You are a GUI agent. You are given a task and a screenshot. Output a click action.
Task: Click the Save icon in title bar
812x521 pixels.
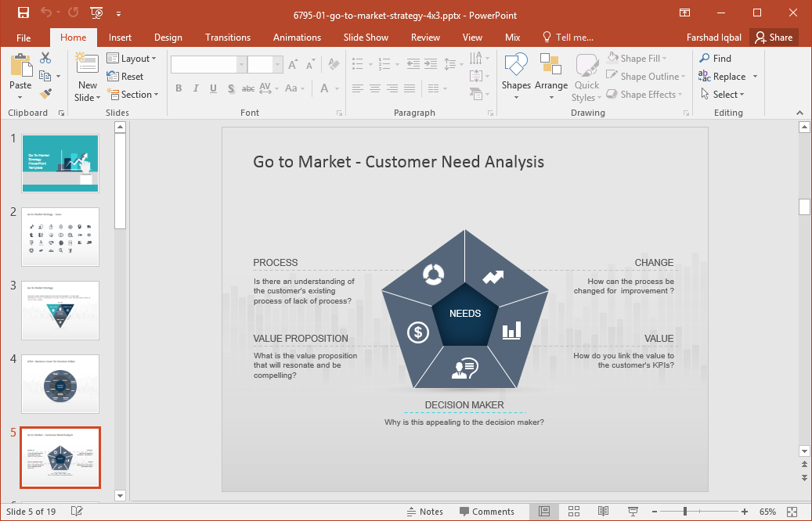23,13
